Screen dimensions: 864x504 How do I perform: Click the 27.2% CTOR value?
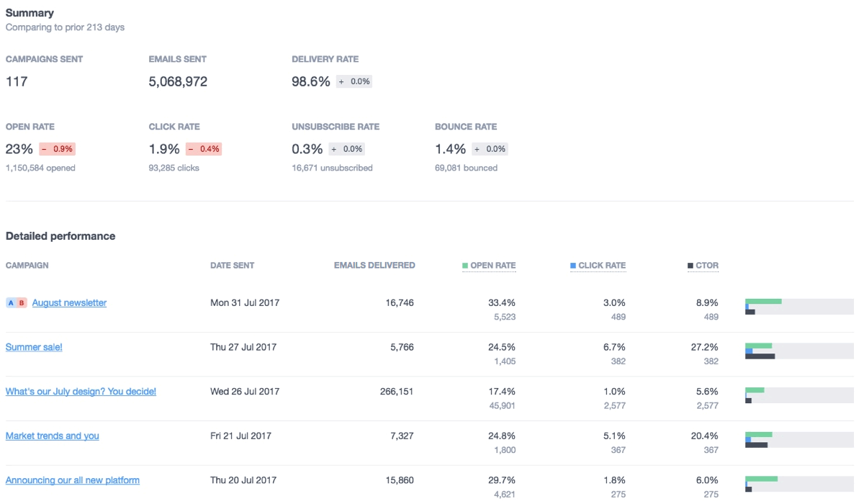[704, 347]
